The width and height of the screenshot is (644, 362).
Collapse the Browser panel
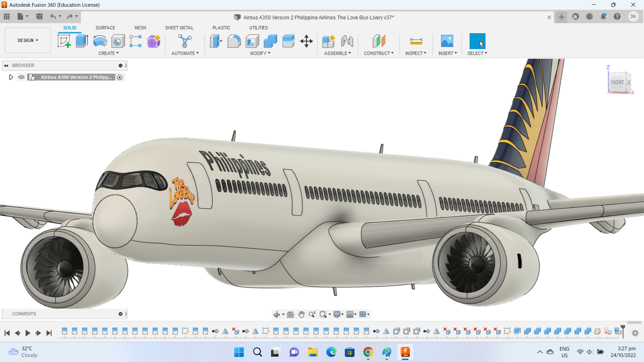(x=6, y=65)
